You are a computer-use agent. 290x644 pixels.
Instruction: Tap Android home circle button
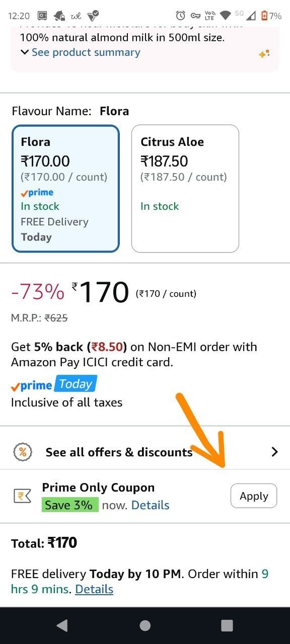[x=145, y=625]
